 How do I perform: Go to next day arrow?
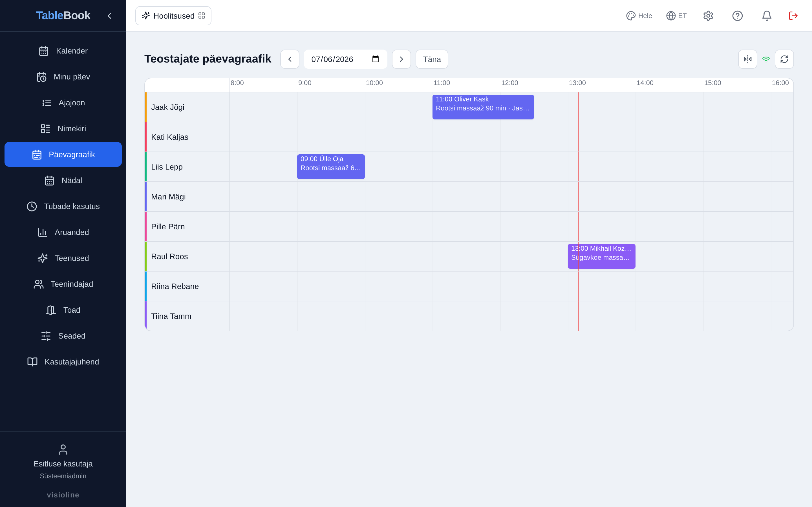coord(401,59)
